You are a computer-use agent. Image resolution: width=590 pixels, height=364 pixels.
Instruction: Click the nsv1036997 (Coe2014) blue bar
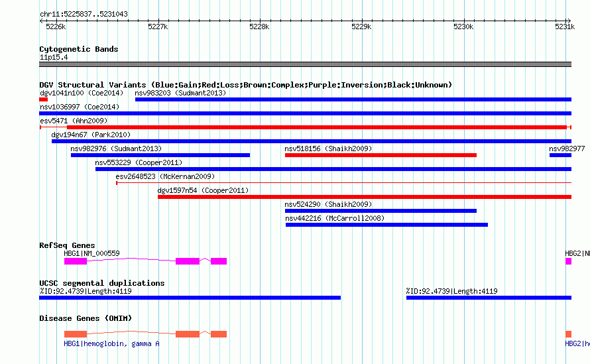(305, 113)
